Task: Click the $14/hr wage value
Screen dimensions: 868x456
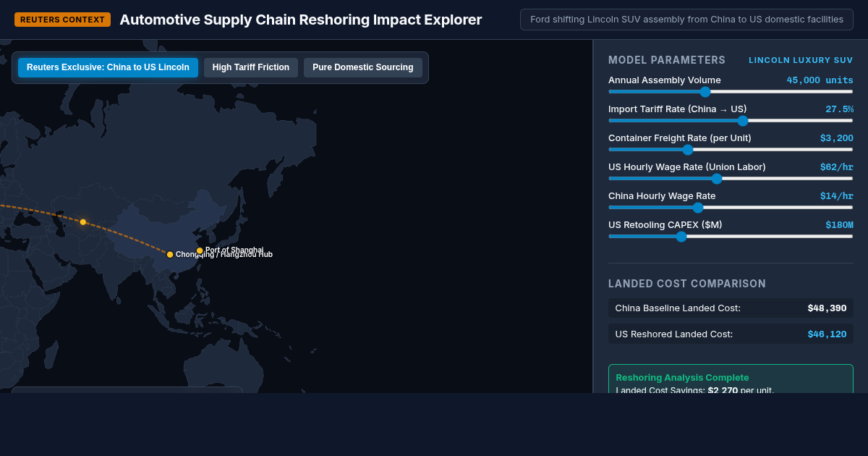Action: 836,196
